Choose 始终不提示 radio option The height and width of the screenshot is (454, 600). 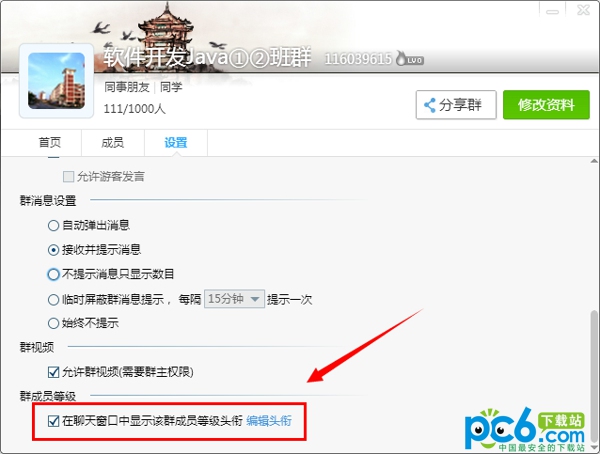point(53,323)
